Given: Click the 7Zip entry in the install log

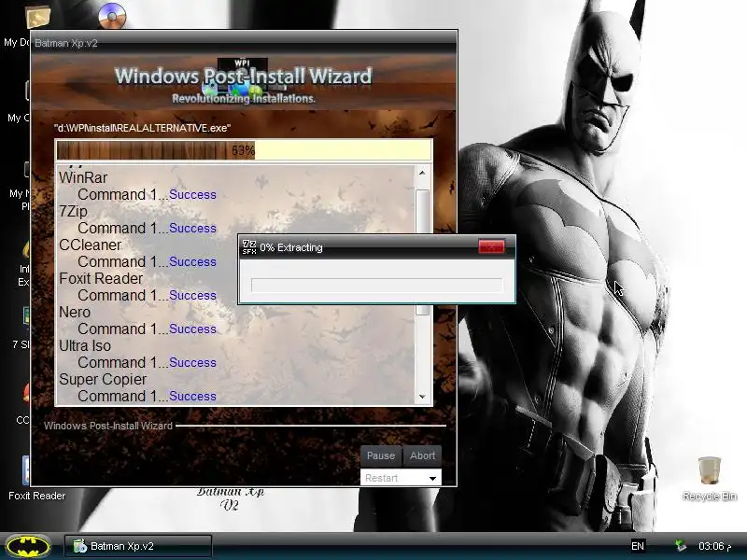Looking at the screenshot, I should point(73,211).
